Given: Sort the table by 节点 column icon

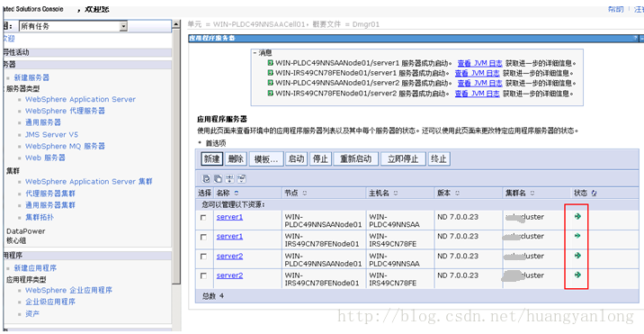Looking at the screenshot, I should tap(304, 193).
